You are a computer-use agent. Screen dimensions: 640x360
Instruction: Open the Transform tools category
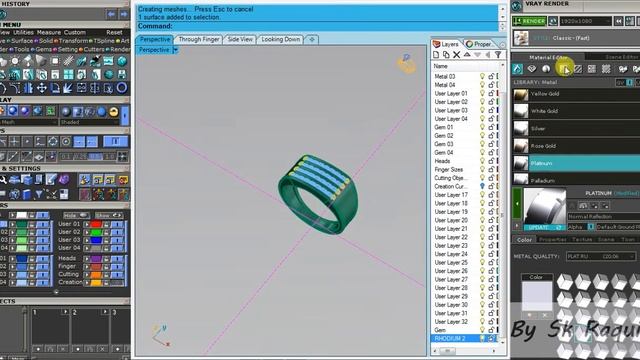click(73, 41)
